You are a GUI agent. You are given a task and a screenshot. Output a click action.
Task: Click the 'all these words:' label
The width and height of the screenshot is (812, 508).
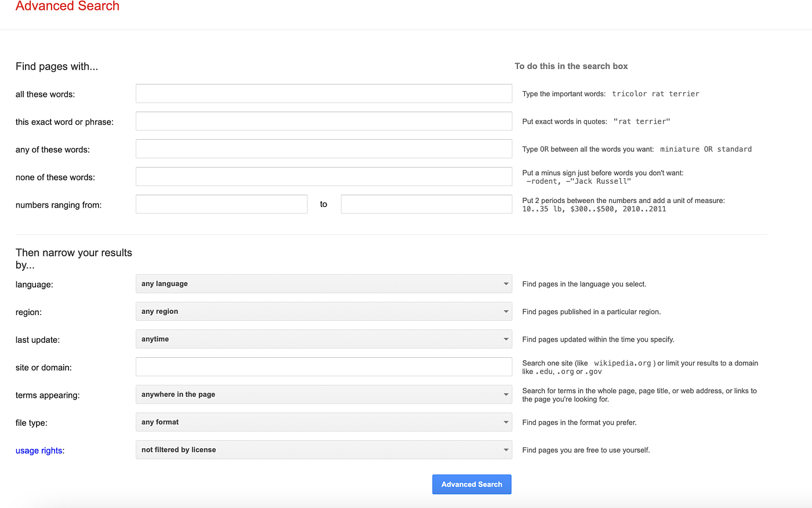(45, 95)
